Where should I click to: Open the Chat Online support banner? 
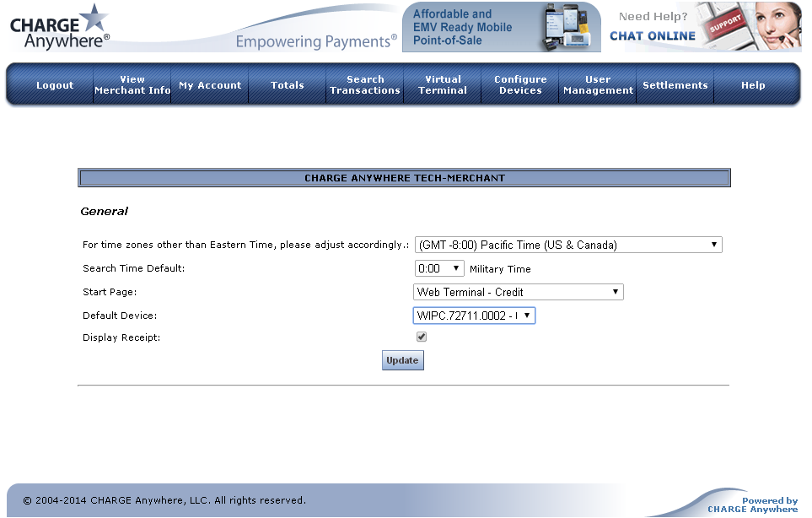704,27
